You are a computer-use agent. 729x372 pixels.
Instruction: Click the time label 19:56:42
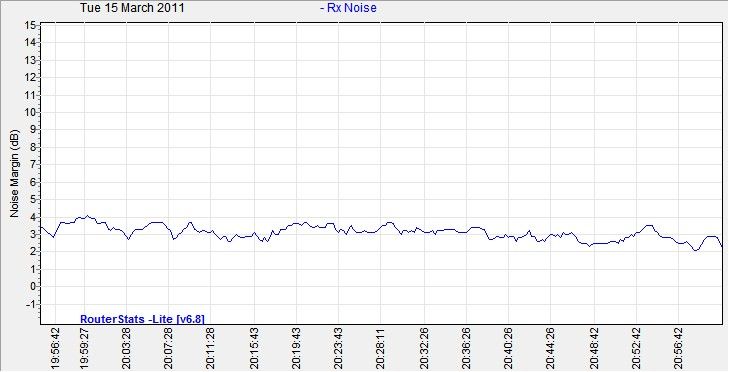55,348
